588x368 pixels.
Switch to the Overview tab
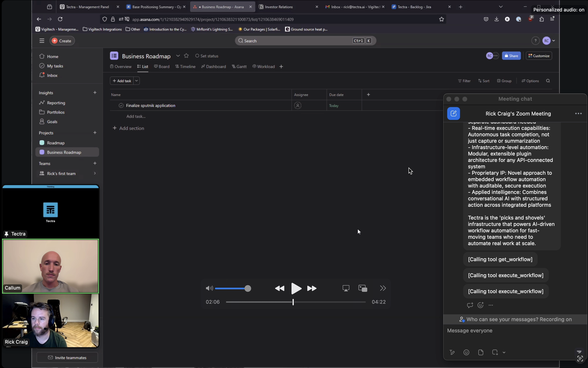point(121,66)
